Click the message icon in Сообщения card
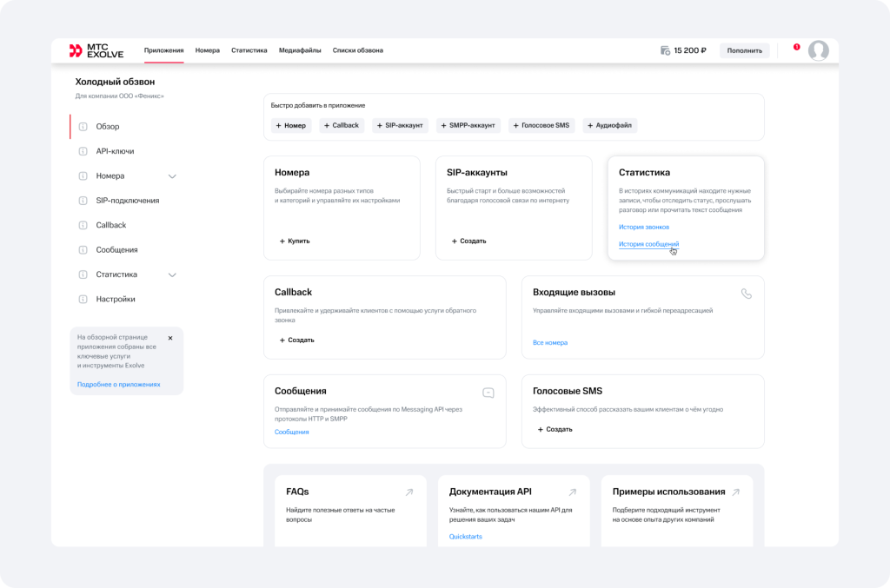890x588 pixels. [x=488, y=393]
